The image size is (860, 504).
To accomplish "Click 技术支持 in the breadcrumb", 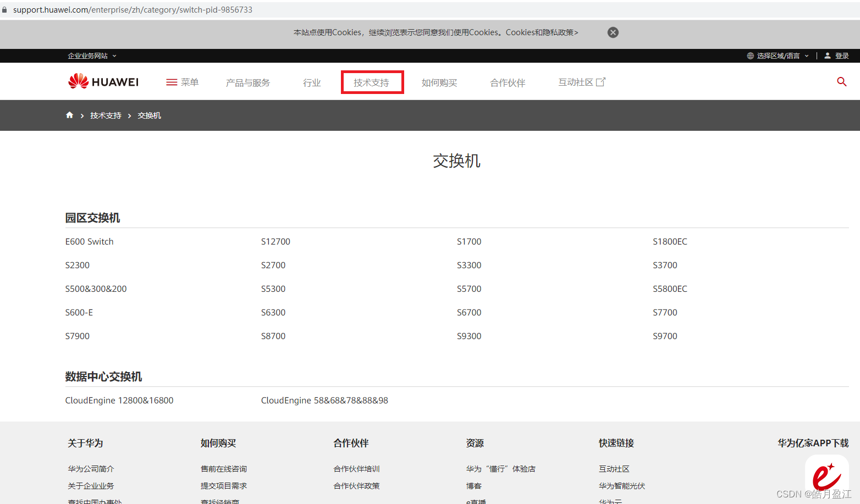I will point(106,115).
